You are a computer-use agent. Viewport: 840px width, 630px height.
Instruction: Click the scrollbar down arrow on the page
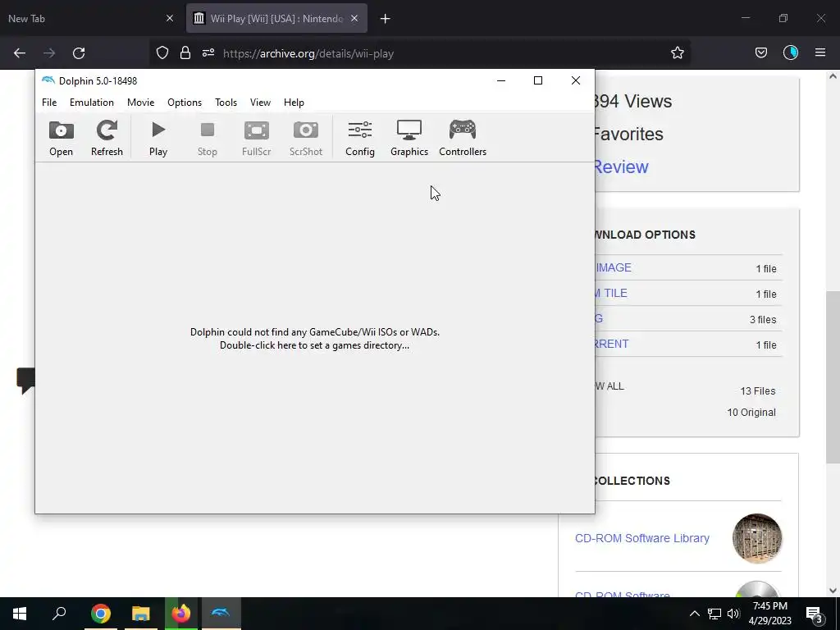[833, 591]
